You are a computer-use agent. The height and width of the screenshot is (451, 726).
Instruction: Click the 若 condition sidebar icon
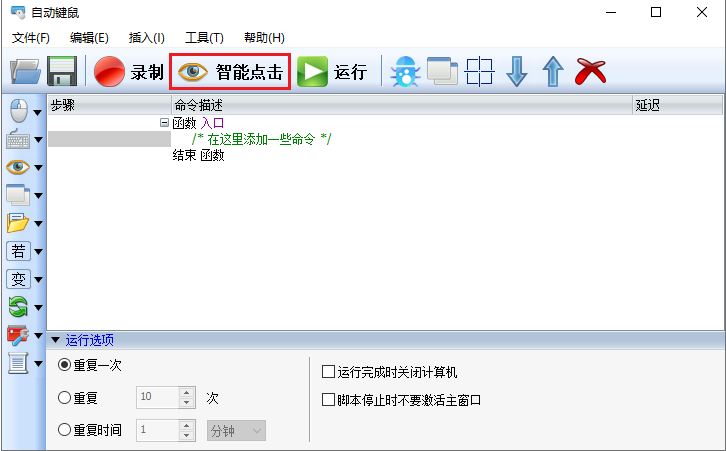click(19, 251)
